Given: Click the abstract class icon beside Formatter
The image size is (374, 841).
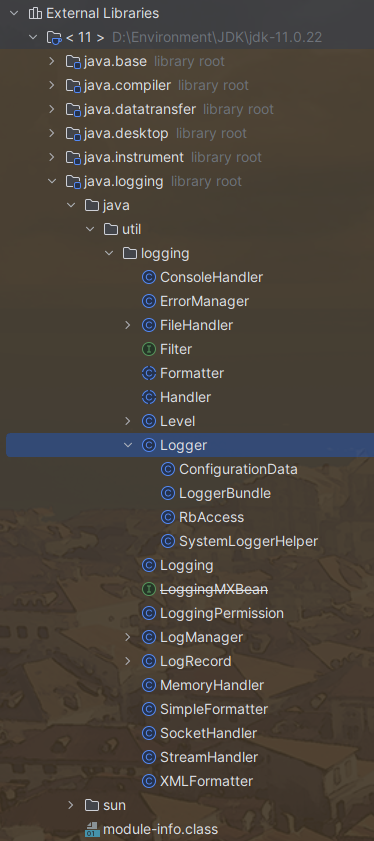Looking at the screenshot, I should click(x=149, y=373).
